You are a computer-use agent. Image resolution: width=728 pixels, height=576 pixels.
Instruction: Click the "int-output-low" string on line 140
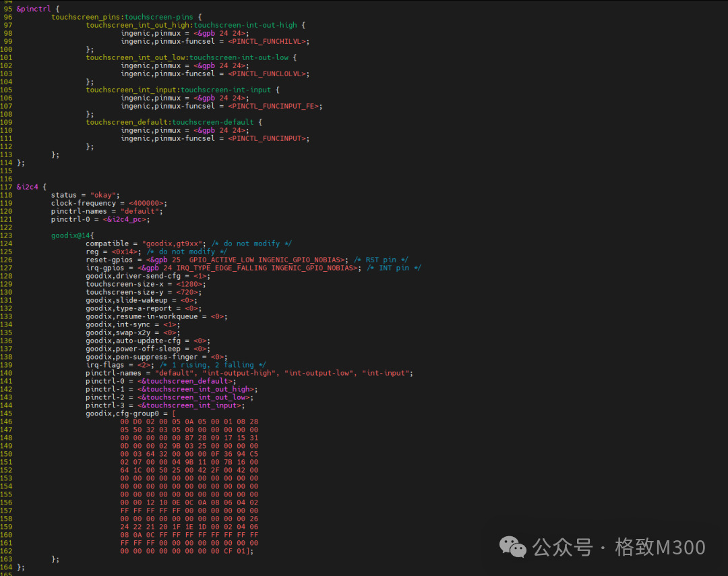coord(319,373)
